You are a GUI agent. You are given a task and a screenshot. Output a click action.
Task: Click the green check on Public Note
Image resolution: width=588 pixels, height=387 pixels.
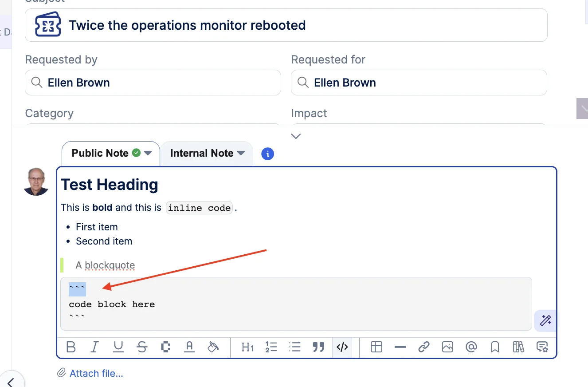click(x=137, y=153)
